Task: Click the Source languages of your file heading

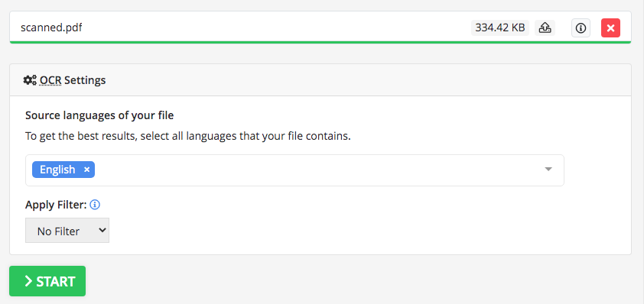Action: (99, 115)
